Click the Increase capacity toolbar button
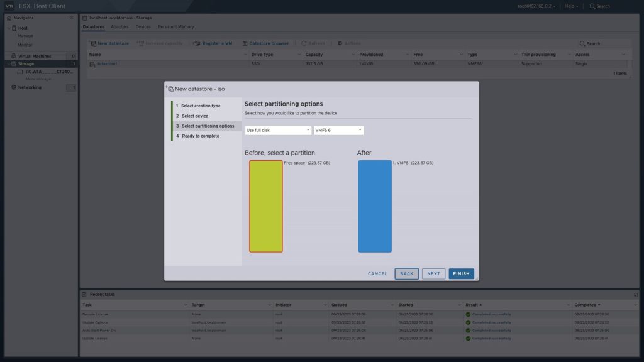Viewport: 644px width, 362px height. click(160, 43)
